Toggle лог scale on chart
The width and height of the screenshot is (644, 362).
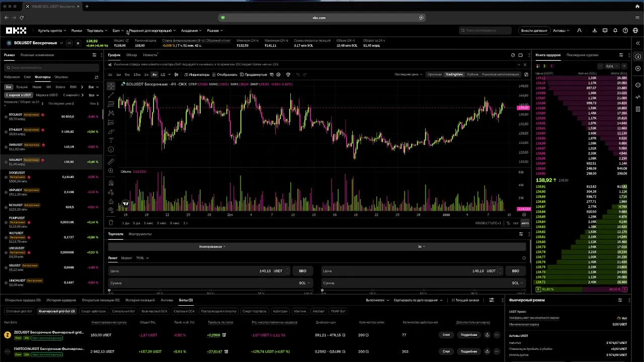516,223
